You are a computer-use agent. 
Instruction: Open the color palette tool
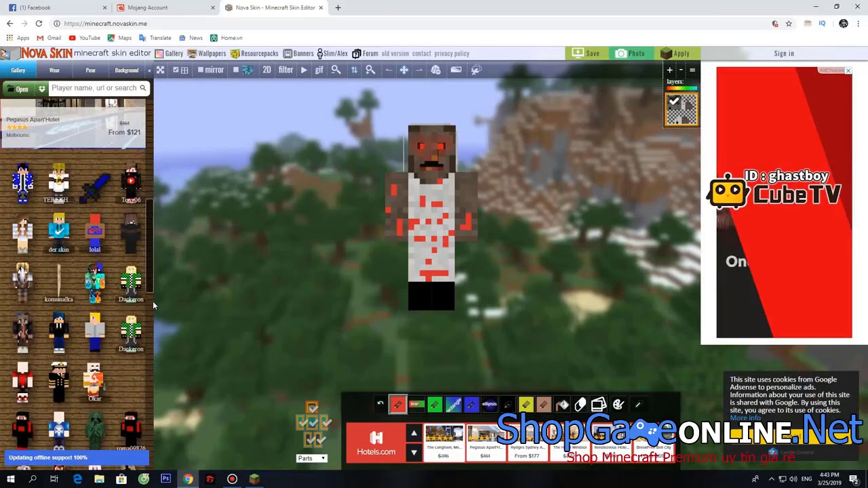618,405
